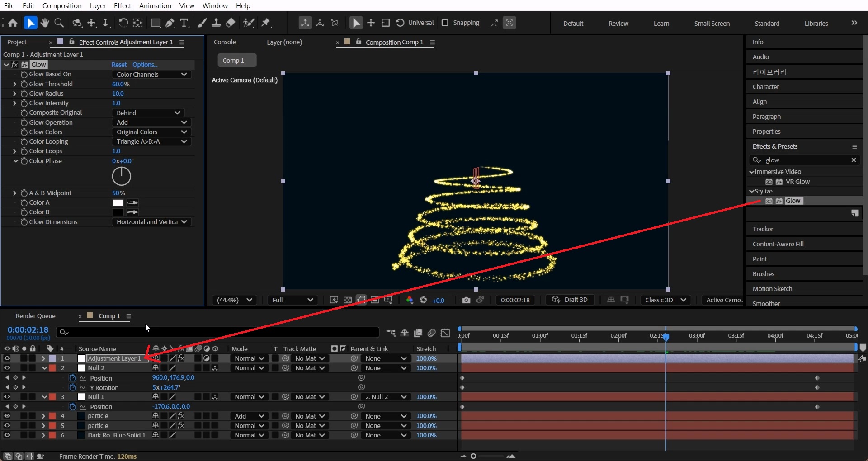Viewport: 868px width, 461px height.
Task: Open blend Mode dropdown for particle layer 4
Action: pos(249,416)
